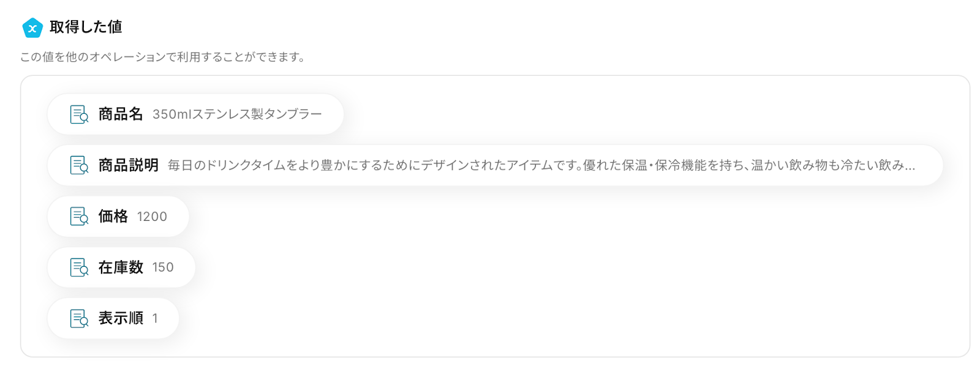Click the 取得した値 heading text
Image resolution: width=980 pixels, height=366 pixels.
click(x=86, y=27)
